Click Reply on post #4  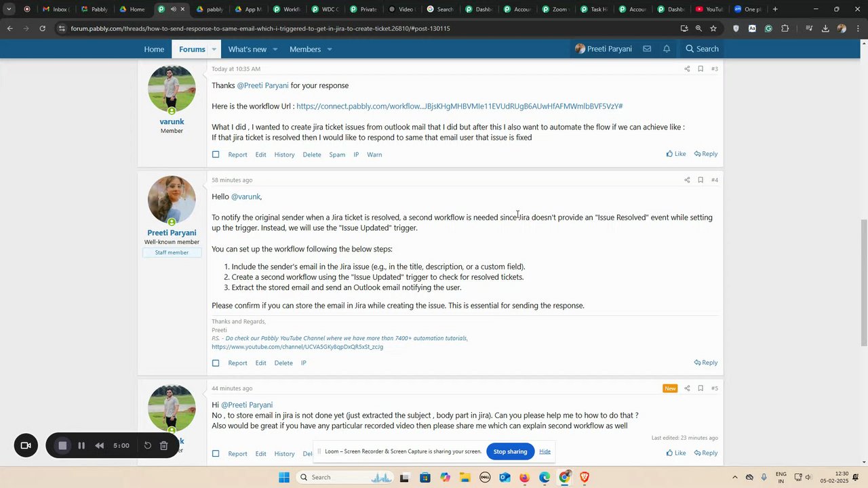pyautogui.click(x=706, y=363)
